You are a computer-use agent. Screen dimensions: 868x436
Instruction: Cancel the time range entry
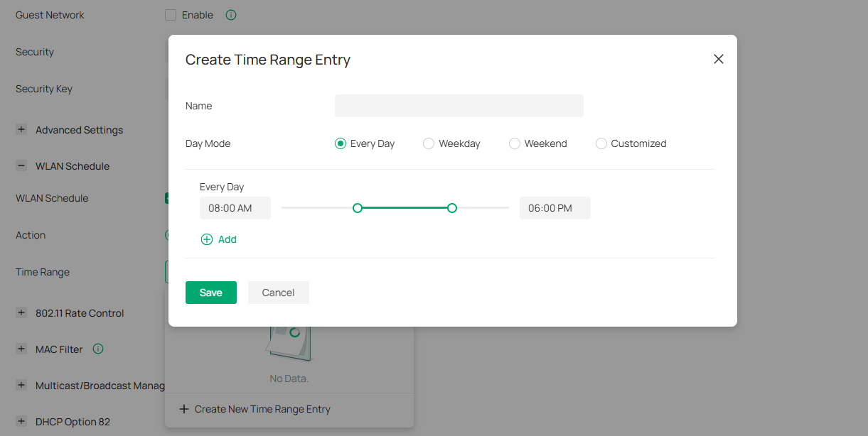(x=278, y=292)
